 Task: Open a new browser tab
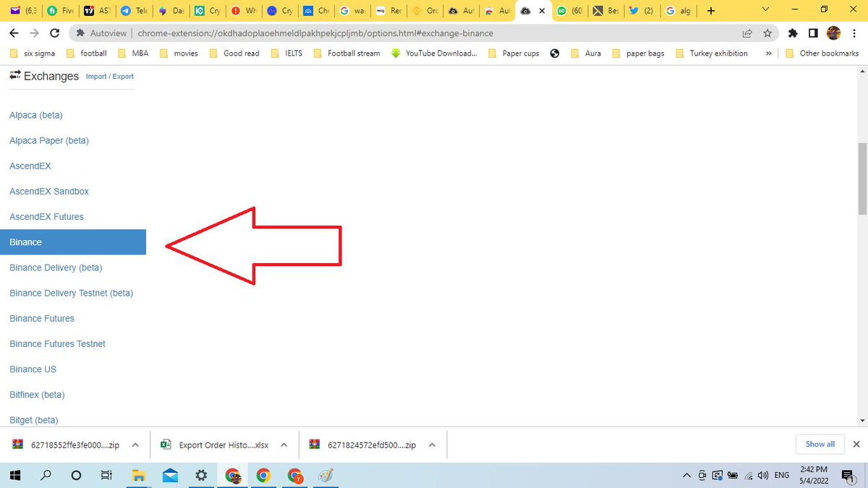(x=711, y=11)
